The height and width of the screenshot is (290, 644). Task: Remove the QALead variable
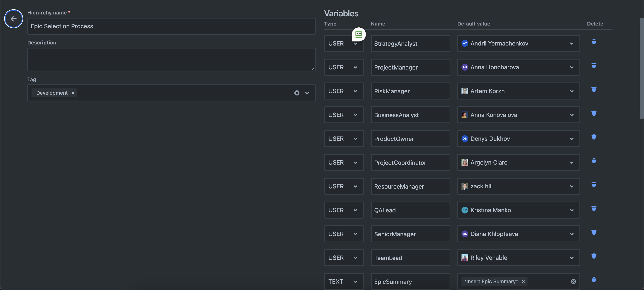[x=594, y=209]
